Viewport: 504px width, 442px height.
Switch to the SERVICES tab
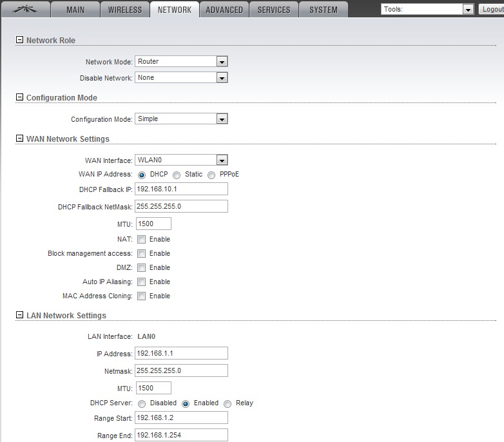273,10
